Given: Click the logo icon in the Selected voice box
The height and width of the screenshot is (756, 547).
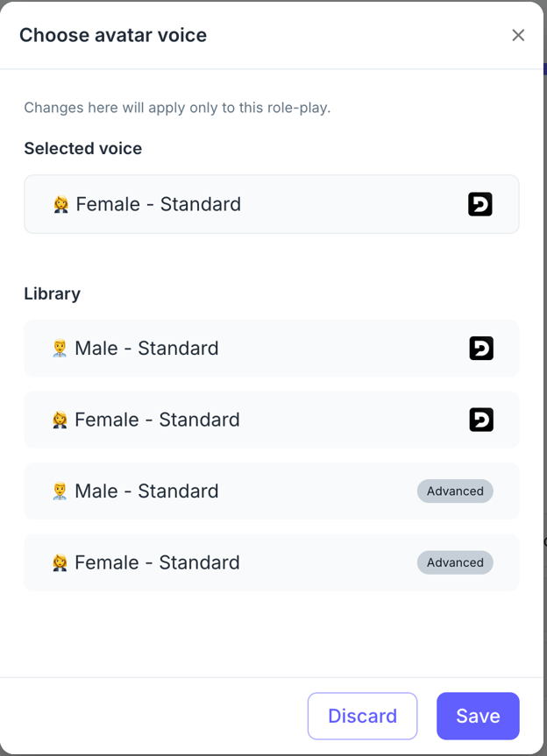Looking at the screenshot, I should (x=480, y=204).
